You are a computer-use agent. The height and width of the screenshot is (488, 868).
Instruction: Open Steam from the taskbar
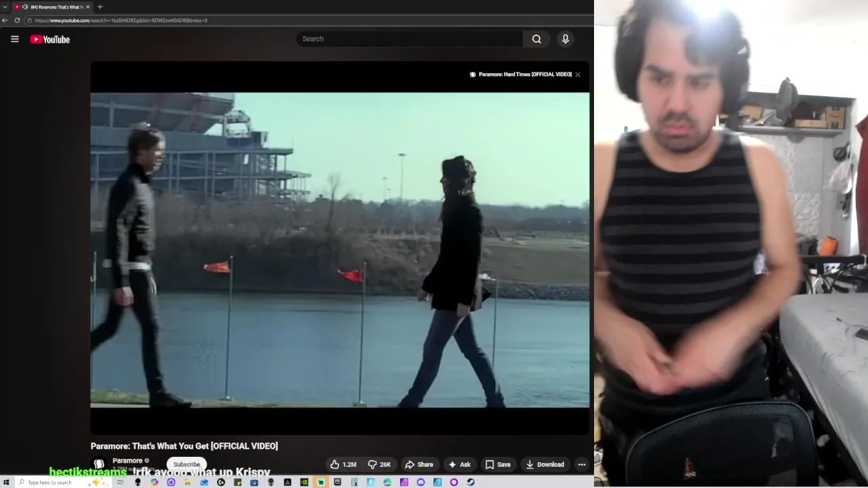471,482
